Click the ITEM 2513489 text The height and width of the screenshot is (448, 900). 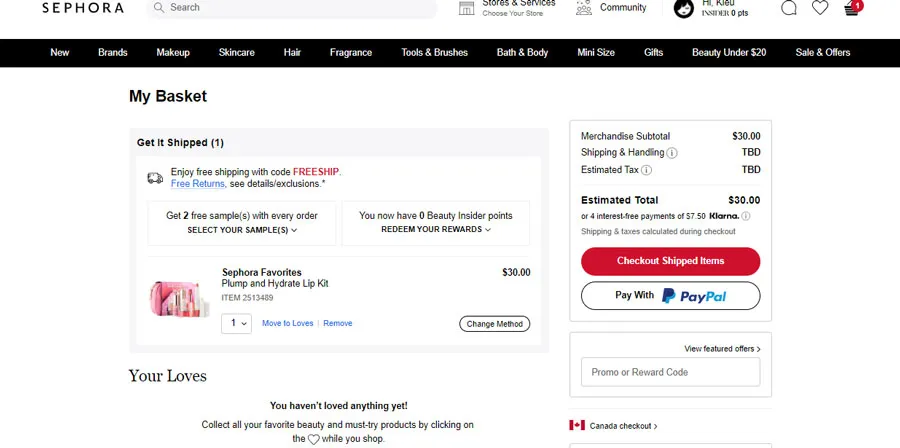[x=247, y=298]
